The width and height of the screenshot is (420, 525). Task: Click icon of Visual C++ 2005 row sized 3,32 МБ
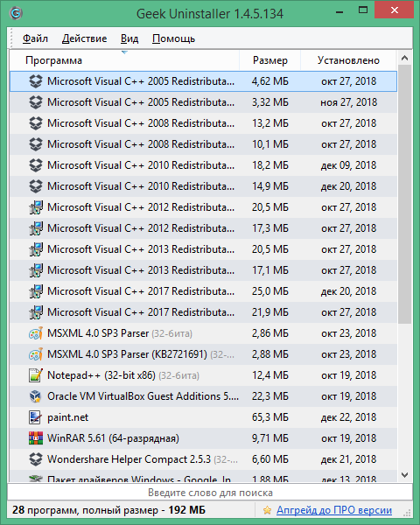click(36, 102)
